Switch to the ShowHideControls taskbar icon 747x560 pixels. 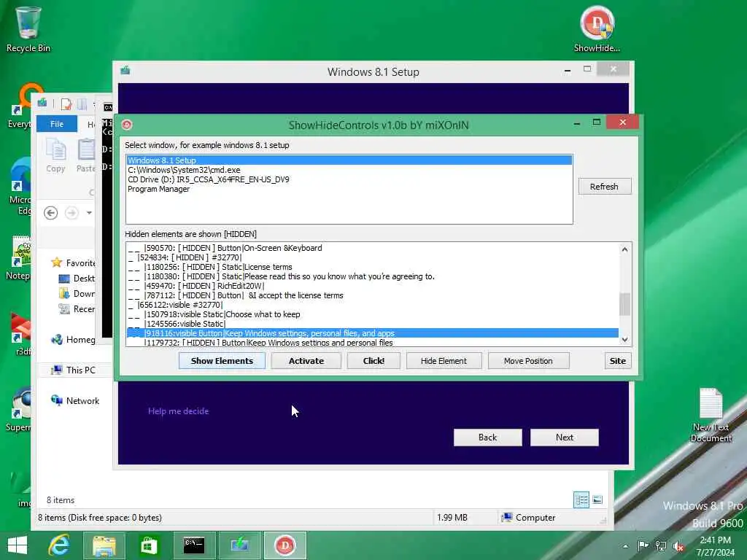[x=285, y=545]
